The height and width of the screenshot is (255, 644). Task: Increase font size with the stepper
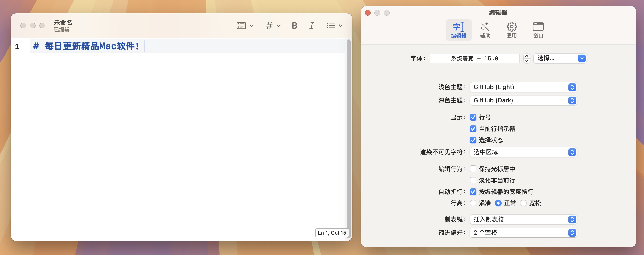(526, 56)
